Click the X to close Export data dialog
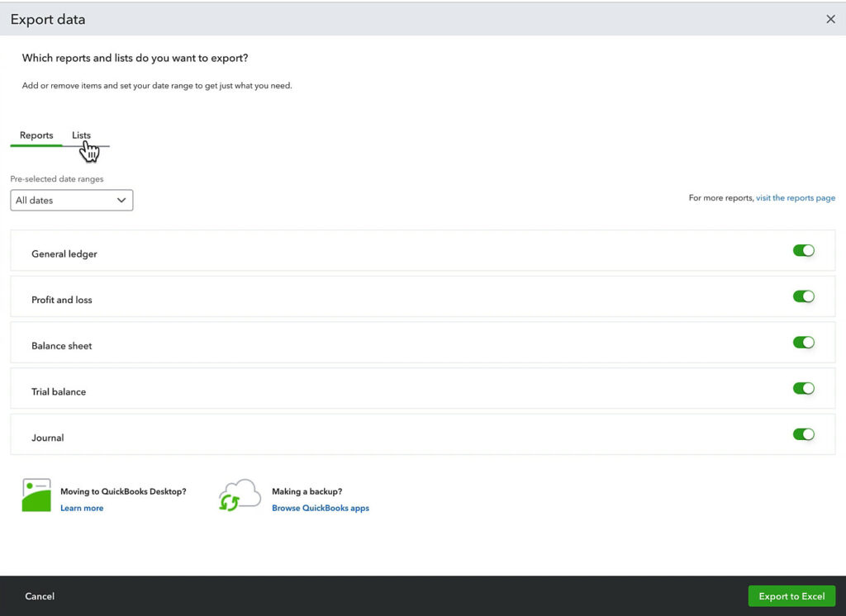 pos(830,19)
